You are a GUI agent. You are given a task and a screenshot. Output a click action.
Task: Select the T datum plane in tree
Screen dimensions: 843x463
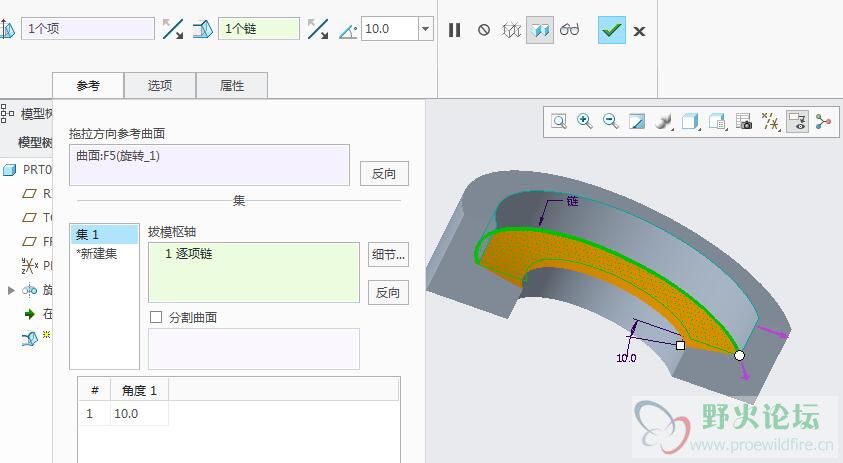point(37,218)
